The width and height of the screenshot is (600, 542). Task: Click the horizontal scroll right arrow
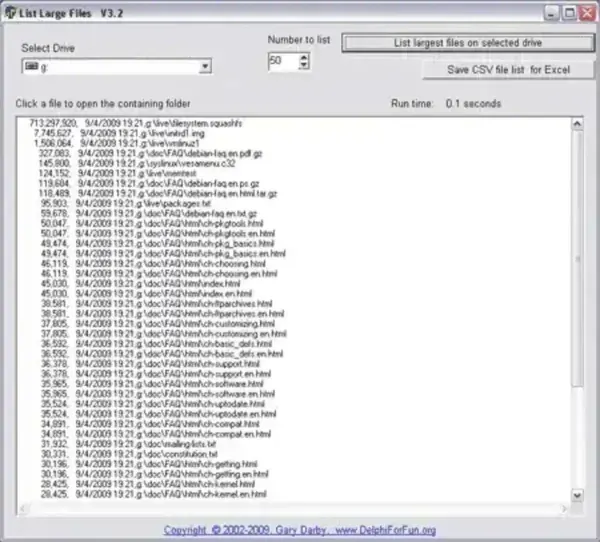tap(564, 508)
